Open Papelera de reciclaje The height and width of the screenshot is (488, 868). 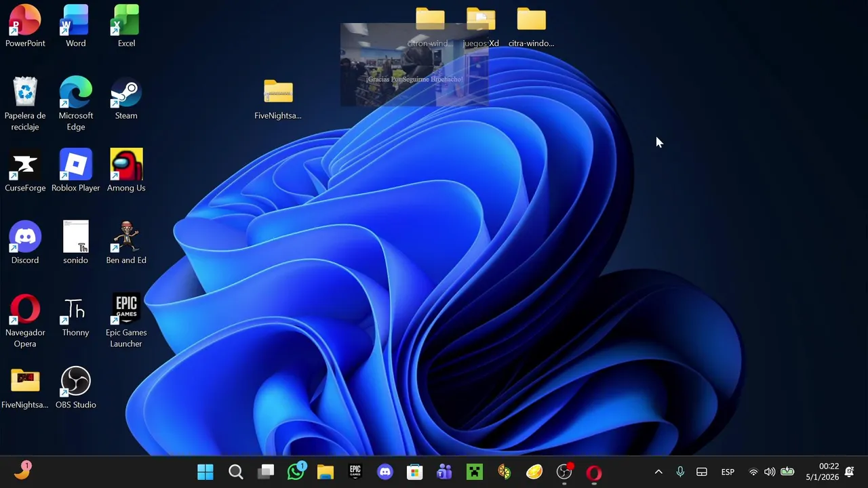point(25,103)
